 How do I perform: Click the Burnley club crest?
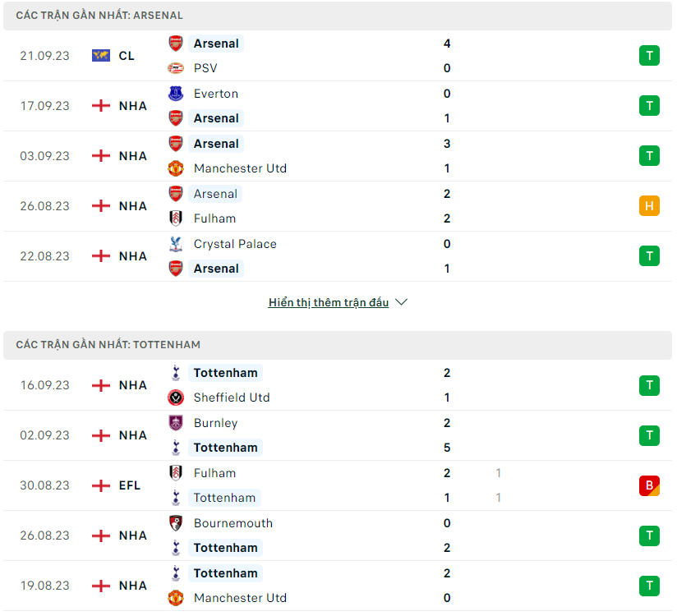176,423
